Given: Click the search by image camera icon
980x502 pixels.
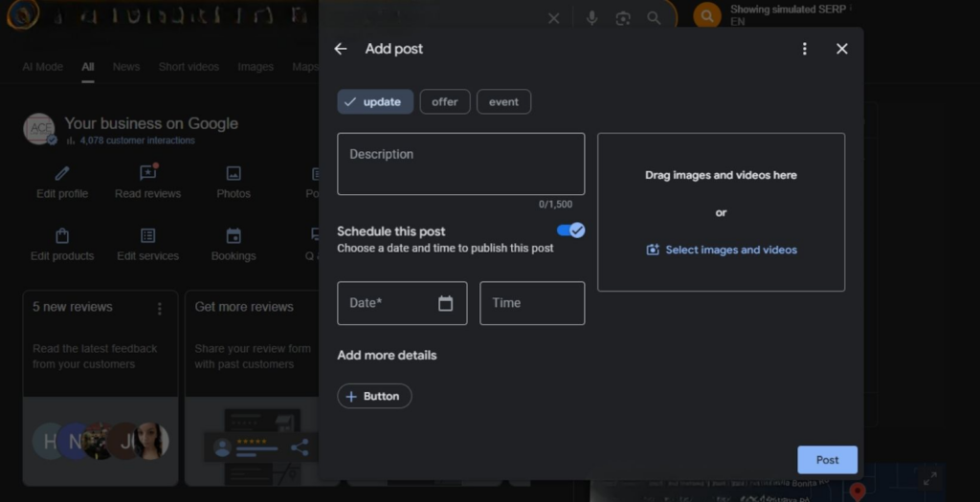Looking at the screenshot, I should click(623, 18).
